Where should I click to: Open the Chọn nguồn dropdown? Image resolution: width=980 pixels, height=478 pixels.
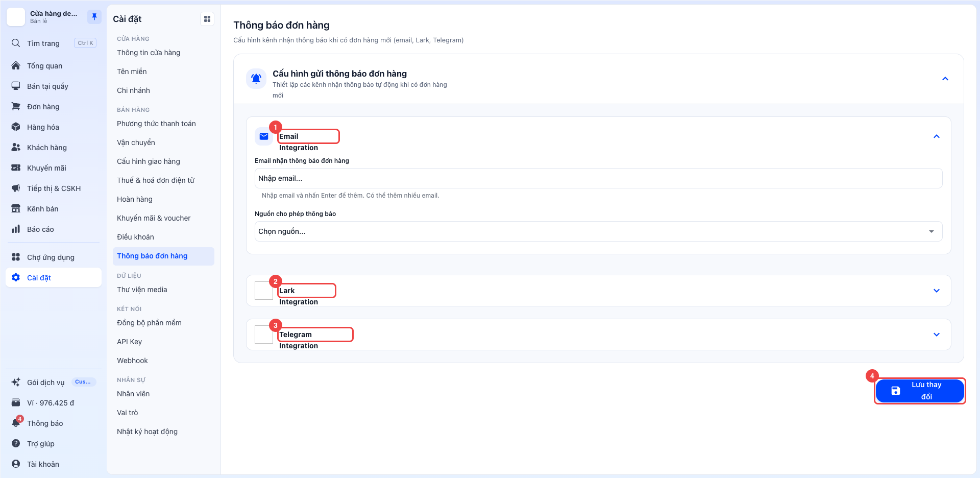[x=598, y=231]
